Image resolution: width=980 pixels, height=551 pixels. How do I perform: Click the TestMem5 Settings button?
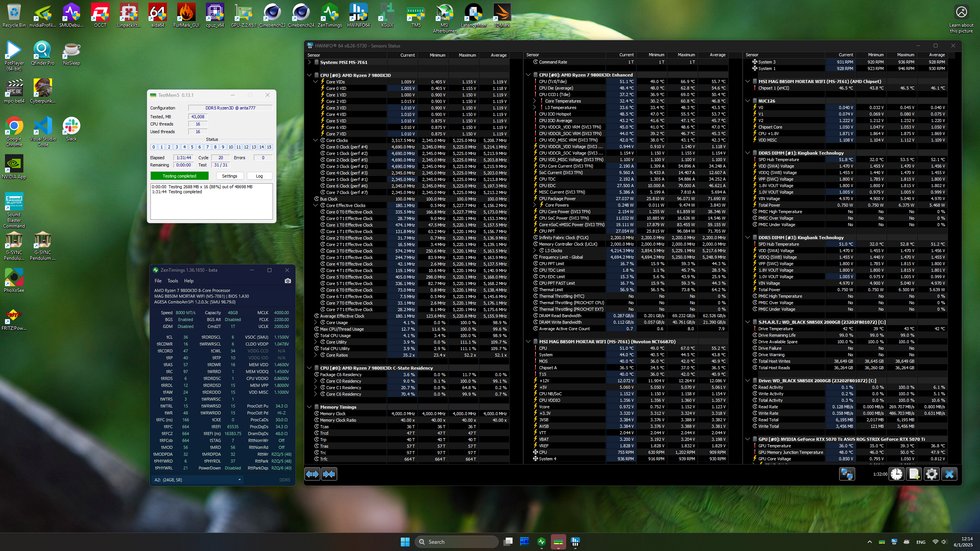[229, 176]
